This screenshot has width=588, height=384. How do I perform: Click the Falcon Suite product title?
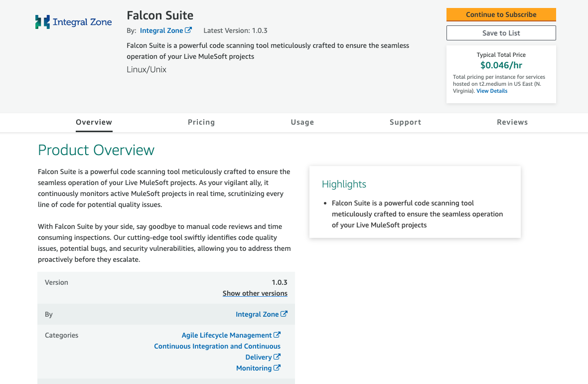160,15
